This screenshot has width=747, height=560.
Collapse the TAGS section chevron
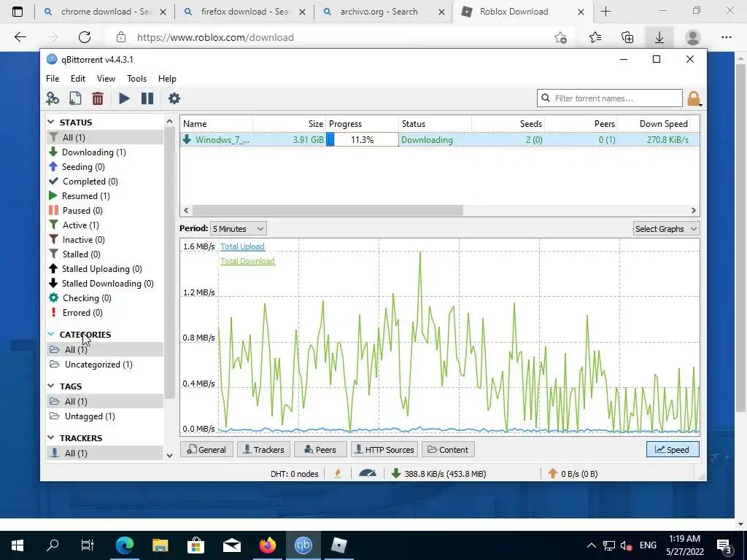click(x=51, y=386)
